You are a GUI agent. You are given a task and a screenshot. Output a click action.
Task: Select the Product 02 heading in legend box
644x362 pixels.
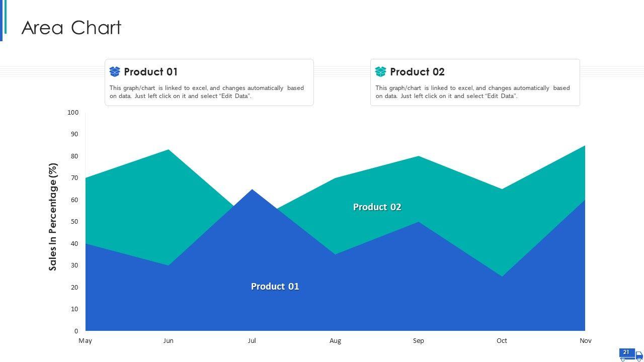pyautogui.click(x=417, y=72)
